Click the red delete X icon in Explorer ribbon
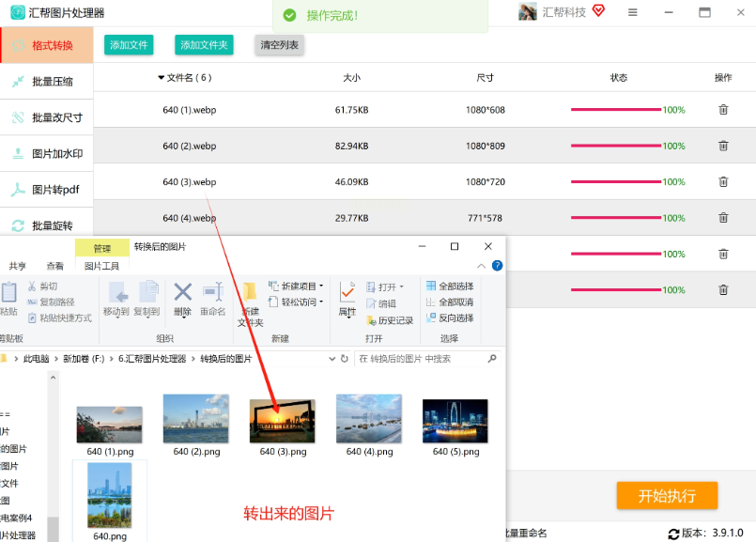Screen dimensions: 756x542 (183, 292)
